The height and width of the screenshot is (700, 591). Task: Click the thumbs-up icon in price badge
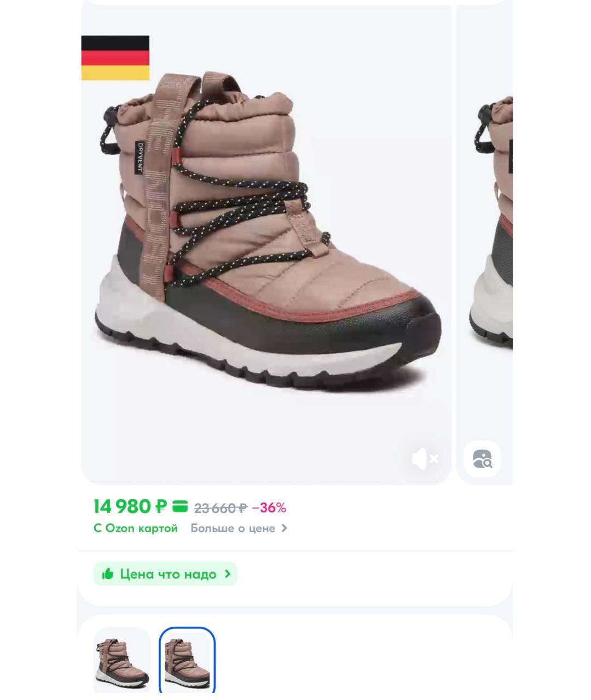click(108, 574)
